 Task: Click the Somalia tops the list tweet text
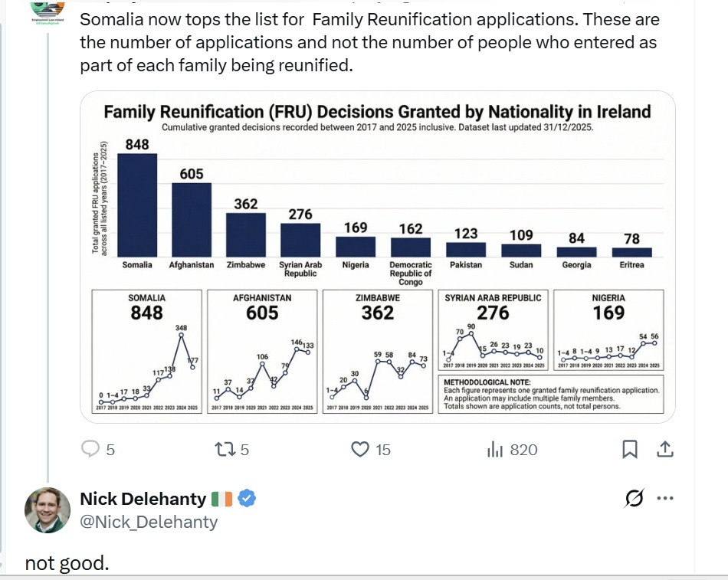(x=368, y=42)
